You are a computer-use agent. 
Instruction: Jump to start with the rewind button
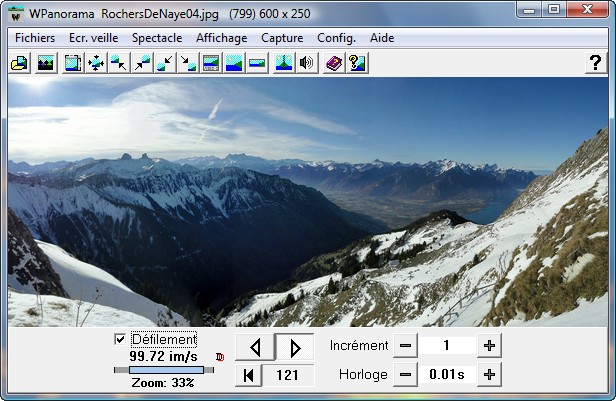pos(248,375)
